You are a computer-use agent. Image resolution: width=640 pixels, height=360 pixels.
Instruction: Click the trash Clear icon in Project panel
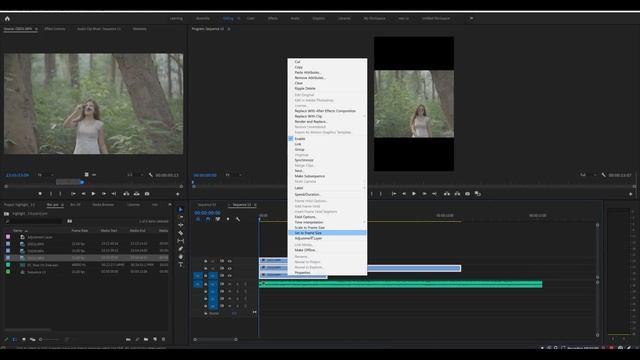coord(164,339)
